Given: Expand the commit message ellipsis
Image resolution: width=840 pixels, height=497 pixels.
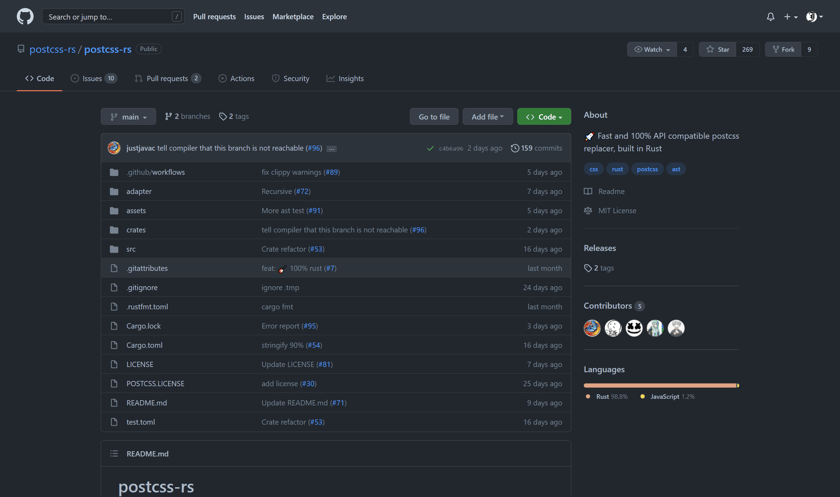Looking at the screenshot, I should click(332, 149).
